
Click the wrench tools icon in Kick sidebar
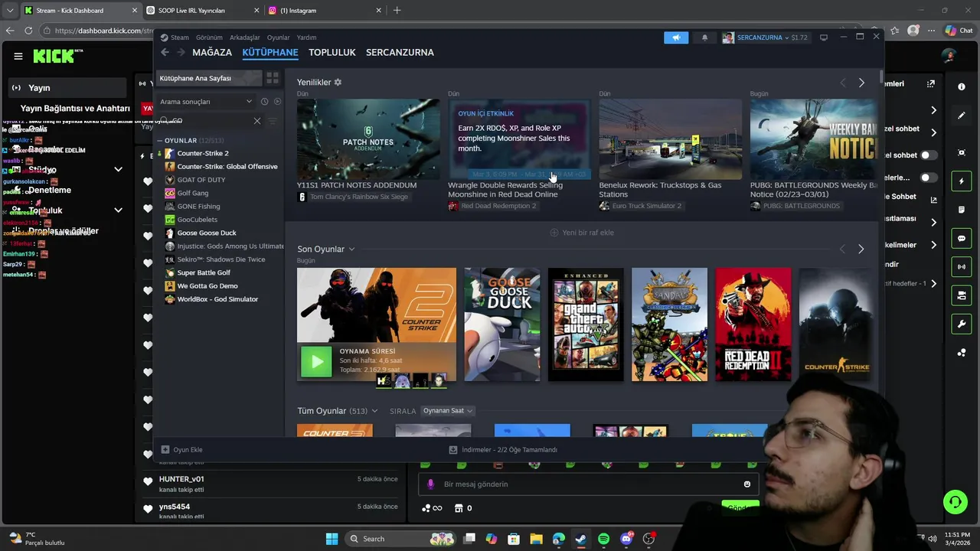(962, 324)
